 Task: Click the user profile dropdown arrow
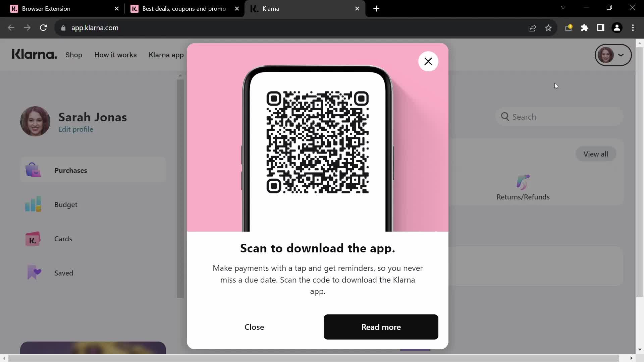click(x=622, y=55)
